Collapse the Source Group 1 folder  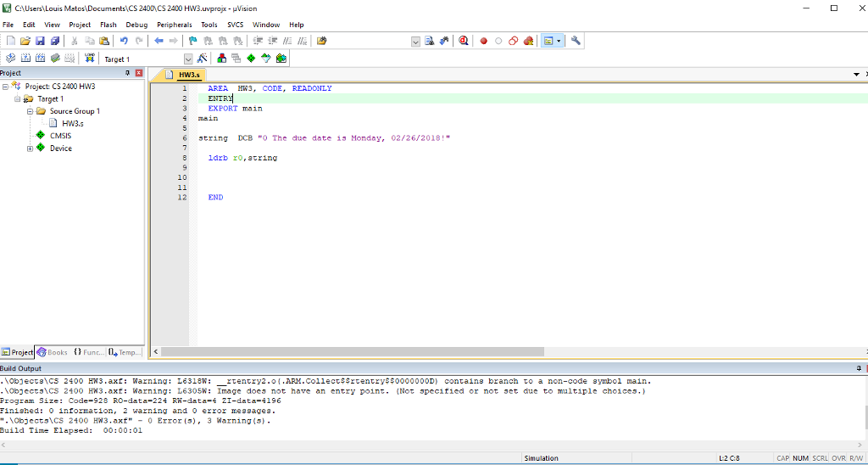tap(31, 111)
